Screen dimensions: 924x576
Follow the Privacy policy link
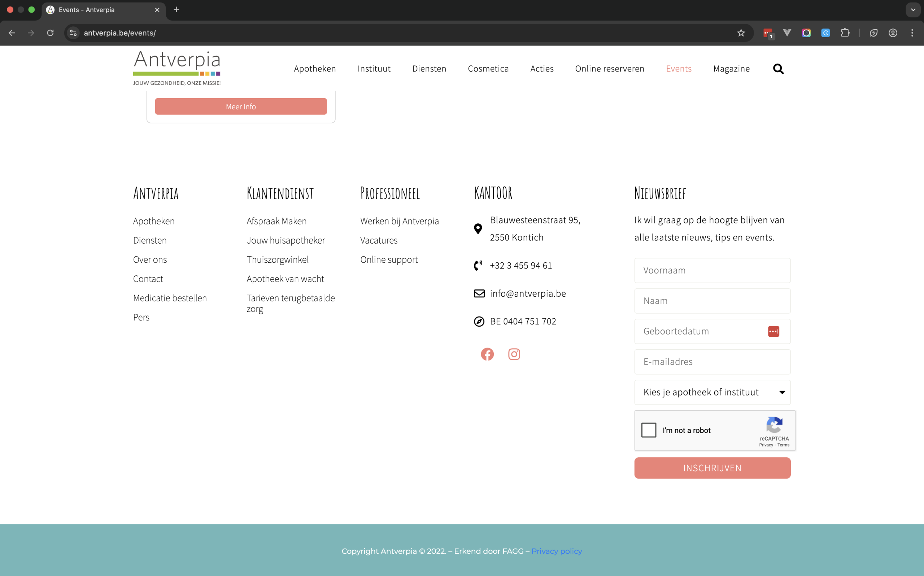point(557,551)
